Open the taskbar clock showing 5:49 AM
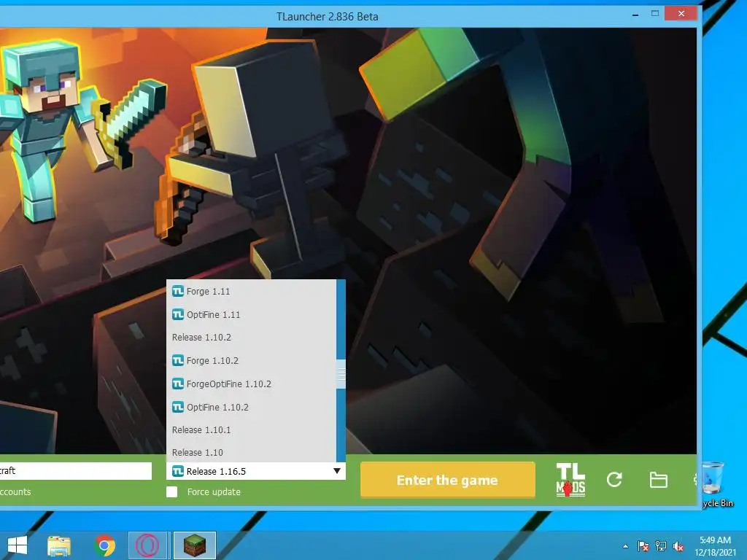747x560 pixels. (715, 546)
